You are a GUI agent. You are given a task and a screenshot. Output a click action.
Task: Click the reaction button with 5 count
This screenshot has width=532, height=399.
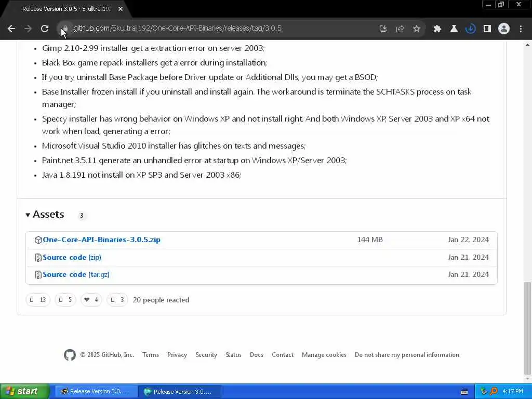[65, 300]
